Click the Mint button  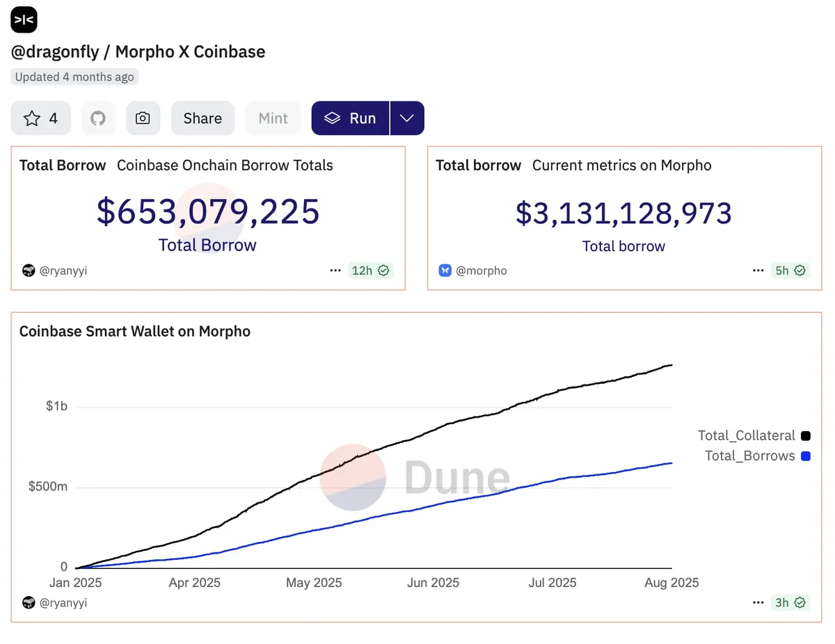point(273,118)
